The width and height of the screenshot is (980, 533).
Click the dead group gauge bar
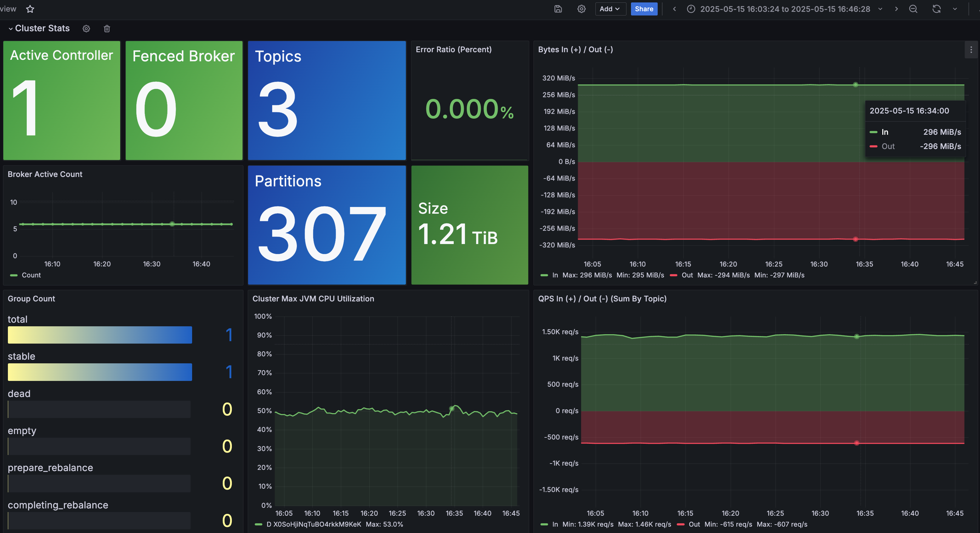click(99, 409)
